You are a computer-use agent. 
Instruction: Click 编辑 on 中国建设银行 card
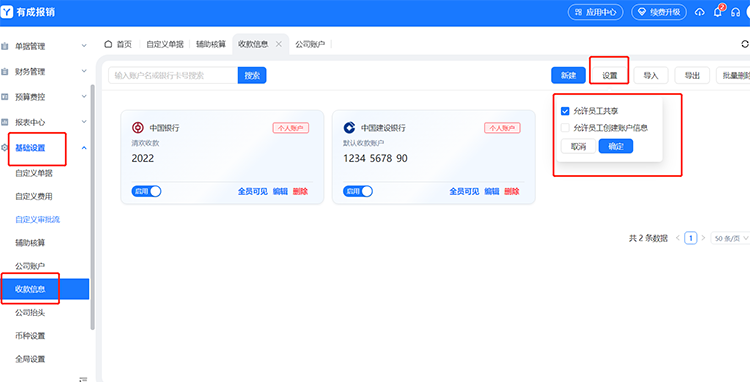pyautogui.click(x=492, y=191)
